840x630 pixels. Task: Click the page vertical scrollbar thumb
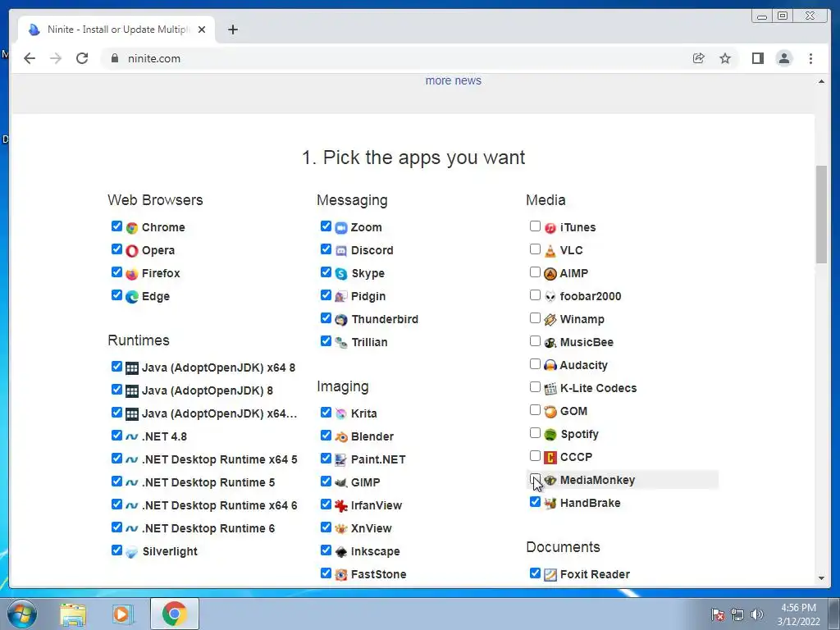821,214
